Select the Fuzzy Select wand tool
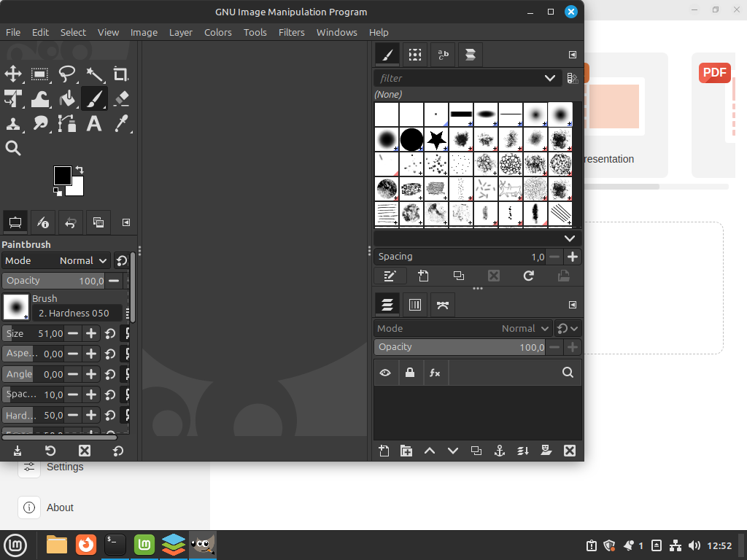 [x=94, y=74]
